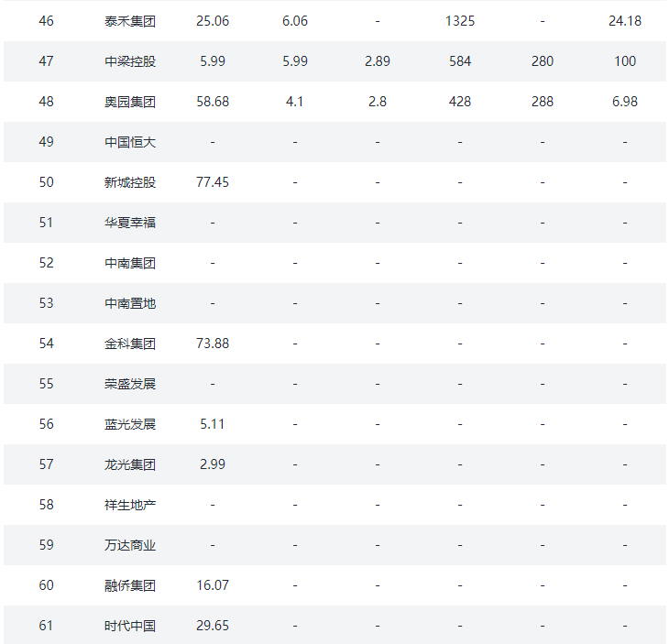
Task: Select the 时代中国 entry
Action: [130, 626]
